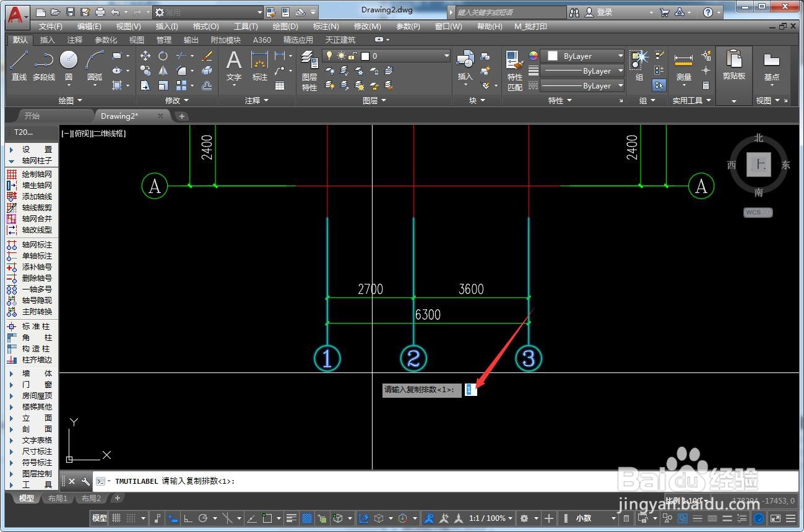
Task: Toggle transparency display in status bar
Action: [306, 518]
